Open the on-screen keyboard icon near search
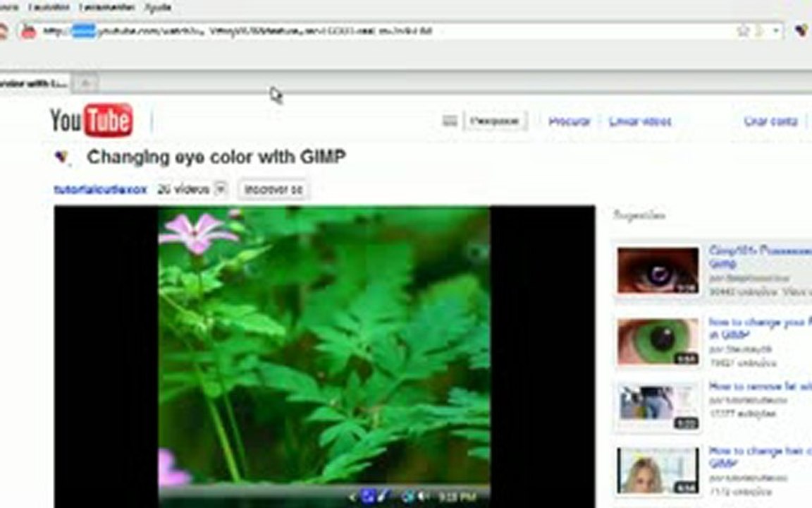 [x=450, y=121]
